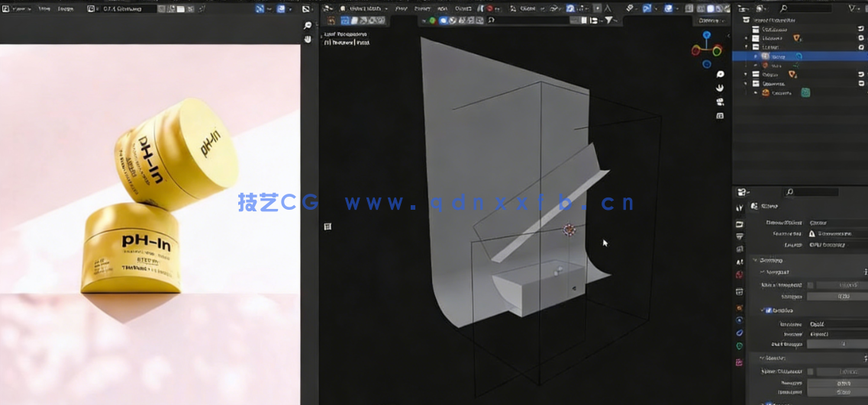Enable render Noise Threshold checkbox
Viewport: 868px width, 405px height.
pyautogui.click(x=811, y=371)
